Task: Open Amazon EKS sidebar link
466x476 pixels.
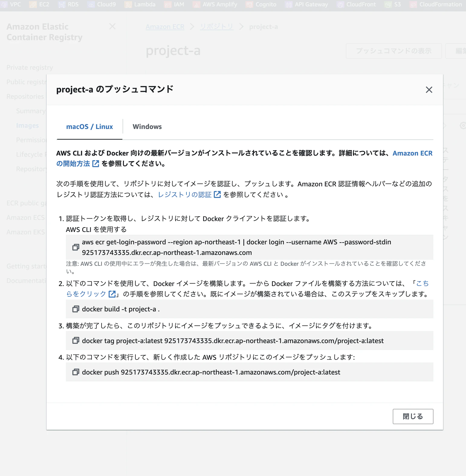Action: pos(26,232)
